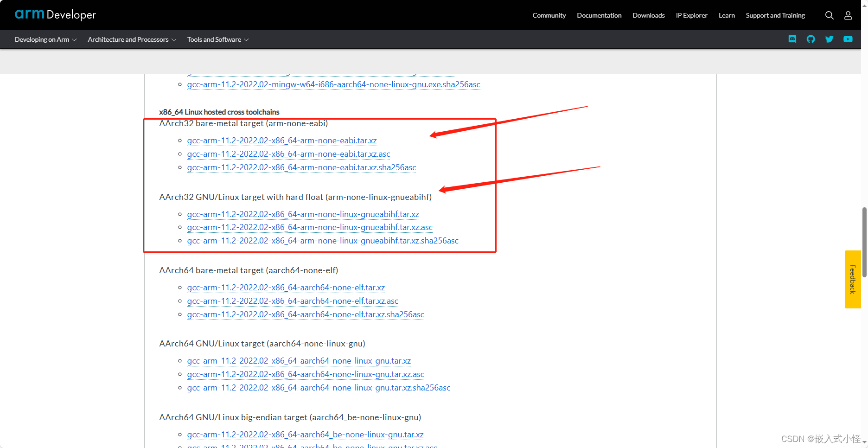Expand Architecture and Processors menu
This screenshot has width=868, height=448.
132,39
